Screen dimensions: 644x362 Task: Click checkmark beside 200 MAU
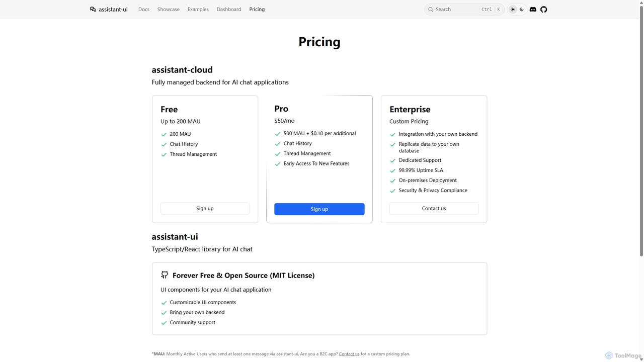[x=164, y=134]
